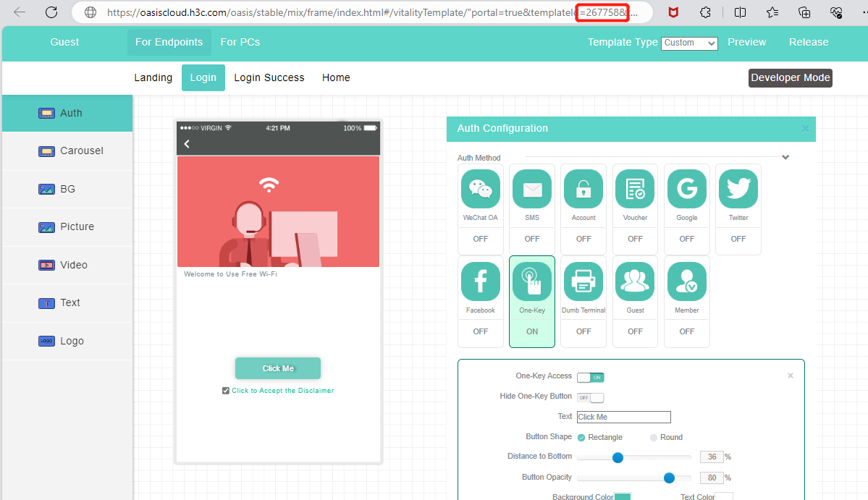The image size is (868, 500).
Task: Switch to the Home tab
Action: click(x=336, y=77)
